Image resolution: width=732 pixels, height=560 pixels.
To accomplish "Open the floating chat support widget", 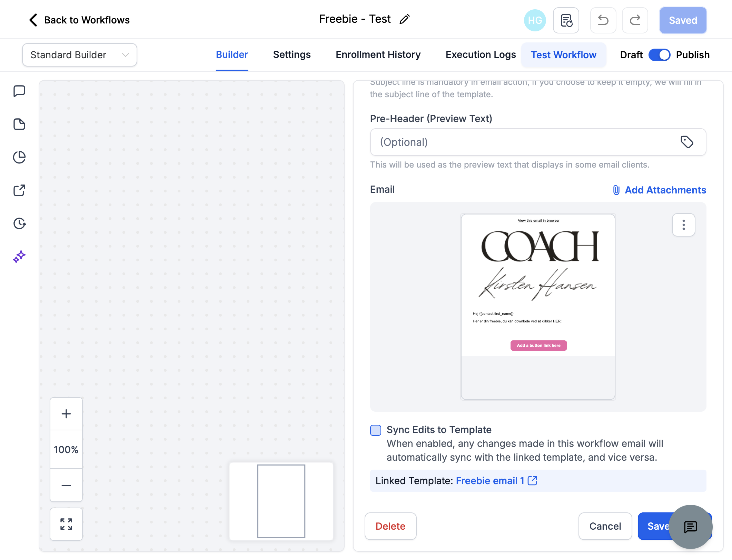I will click(x=691, y=527).
